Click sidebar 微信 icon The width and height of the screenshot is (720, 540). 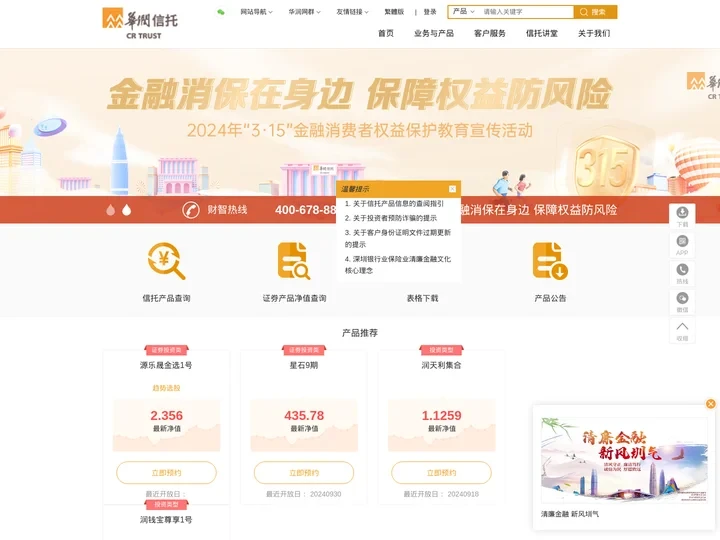[x=682, y=298]
